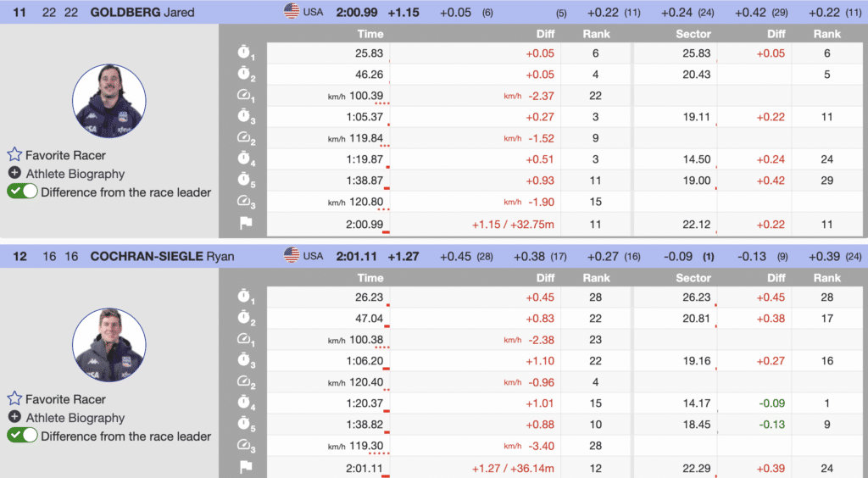Mark Cochran-Siegle as Favorite Racer
Screen dimensions: 868x478
pos(14,399)
